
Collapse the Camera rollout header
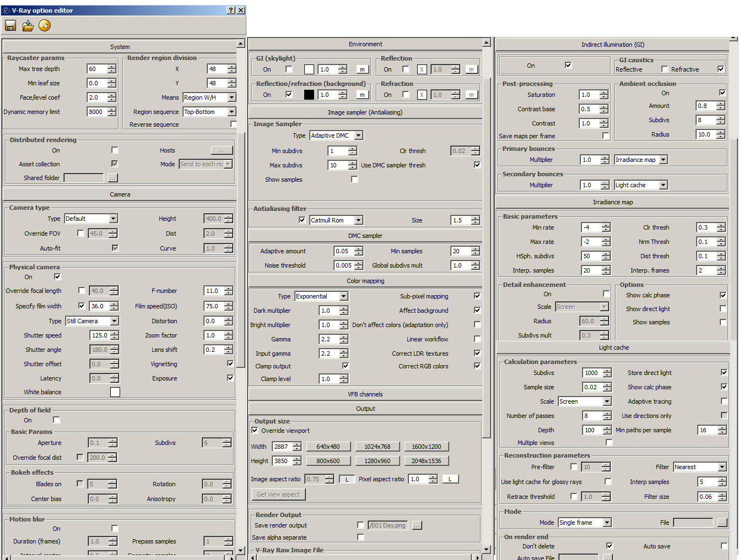120,194
